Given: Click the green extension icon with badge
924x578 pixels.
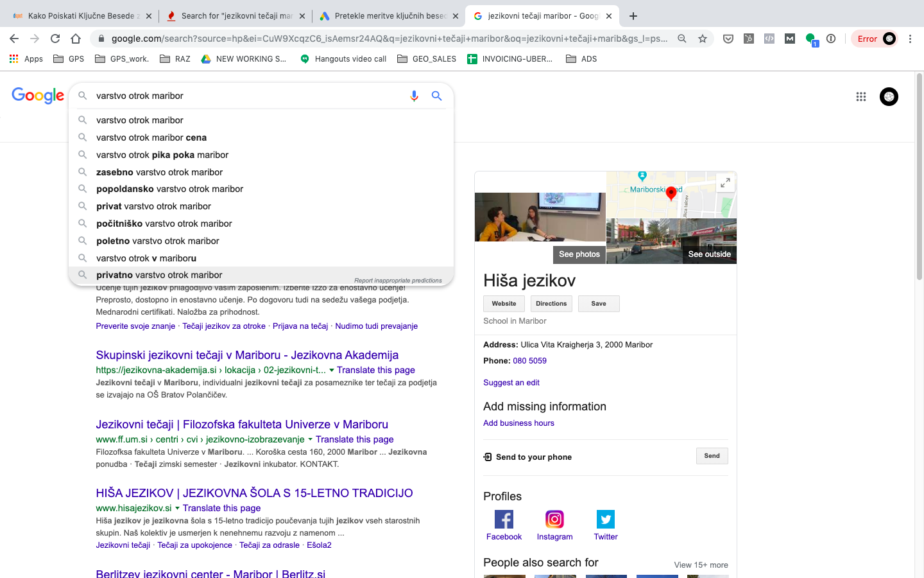Looking at the screenshot, I should (810, 39).
